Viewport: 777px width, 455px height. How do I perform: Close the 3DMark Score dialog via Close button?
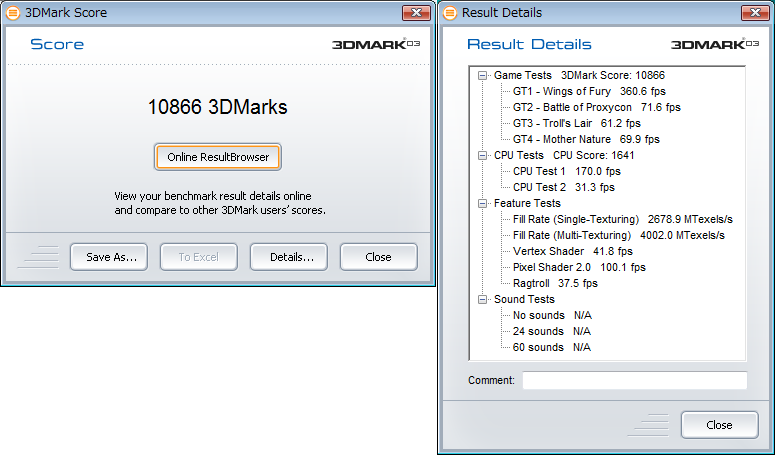[378, 257]
